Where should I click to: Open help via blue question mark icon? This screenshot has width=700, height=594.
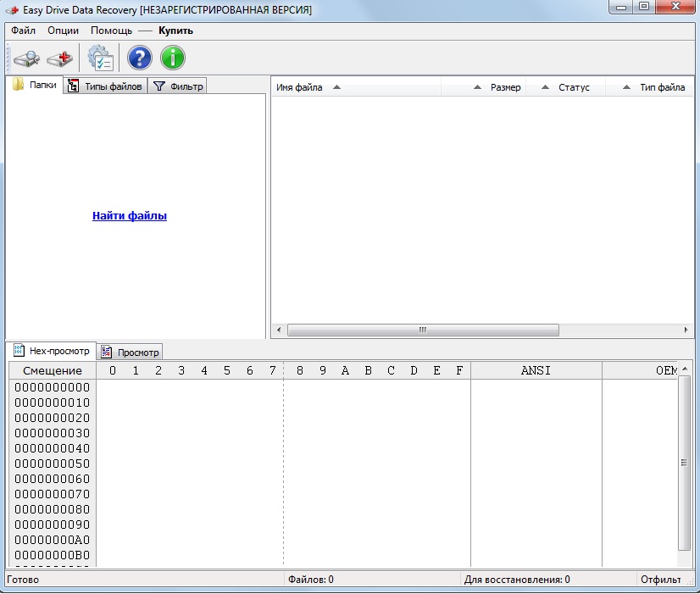140,58
